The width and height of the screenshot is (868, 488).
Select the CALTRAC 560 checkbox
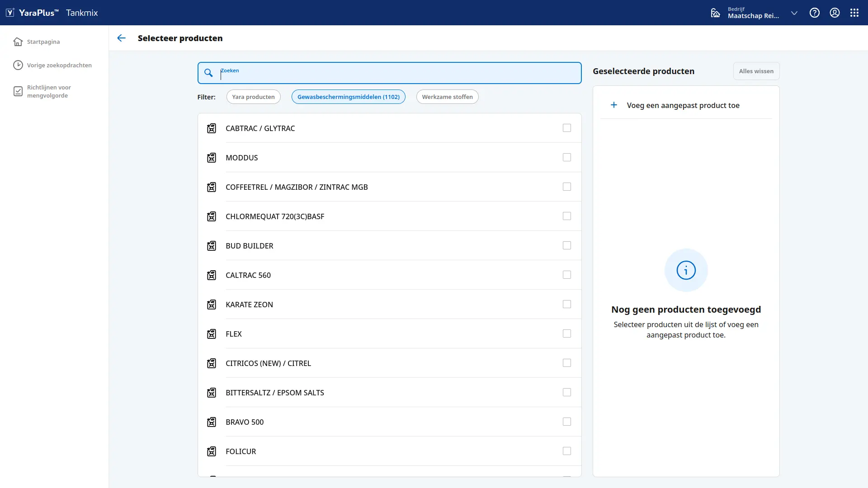point(567,275)
